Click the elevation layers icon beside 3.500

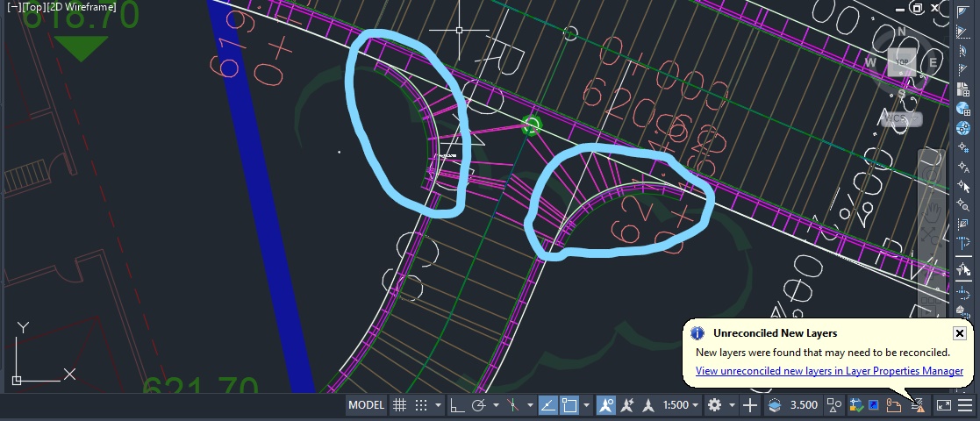pyautogui.click(x=775, y=405)
